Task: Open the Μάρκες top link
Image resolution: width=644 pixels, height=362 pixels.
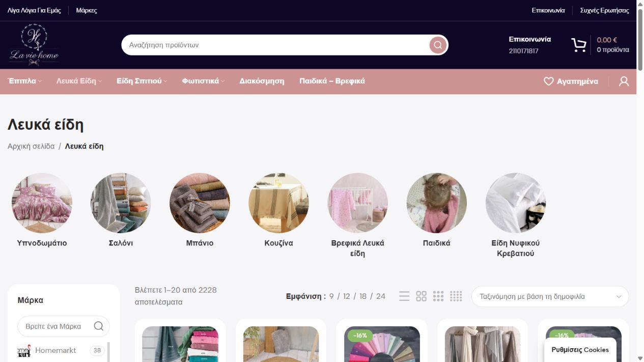Action: [x=87, y=10]
